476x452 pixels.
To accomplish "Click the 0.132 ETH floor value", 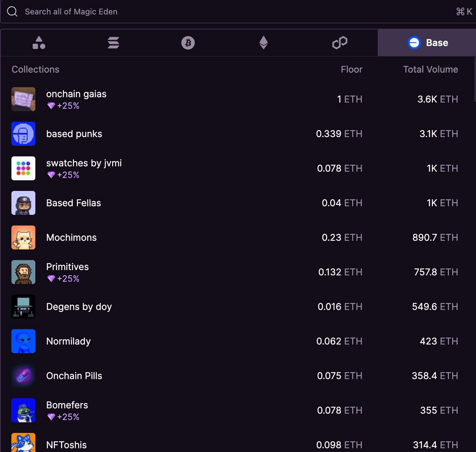I will coord(340,272).
